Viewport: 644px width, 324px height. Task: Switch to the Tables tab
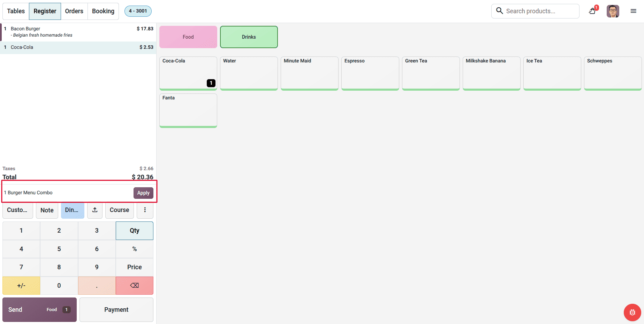pos(16,11)
